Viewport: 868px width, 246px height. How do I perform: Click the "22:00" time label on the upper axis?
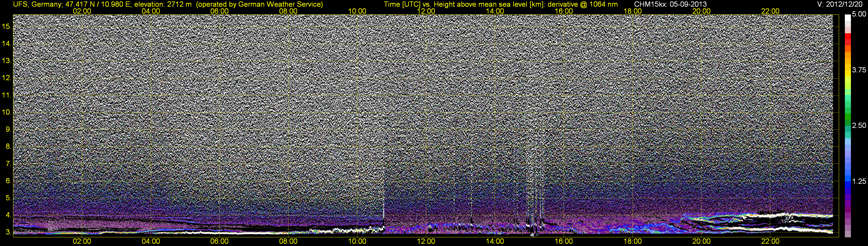point(770,11)
